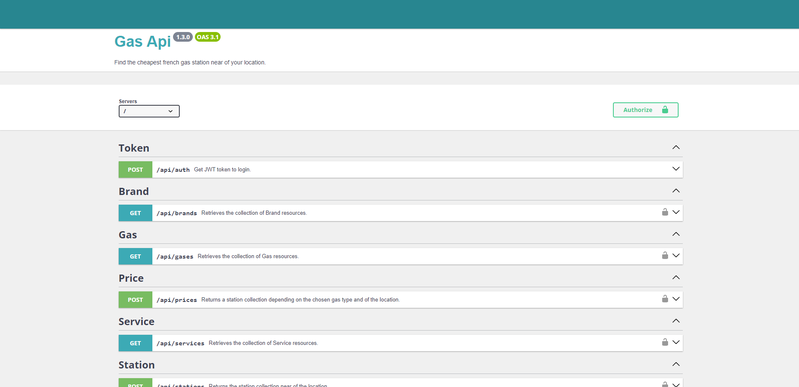Click the lock icon on /api/prices row
Image resolution: width=799 pixels, height=387 pixels.
tap(664, 299)
